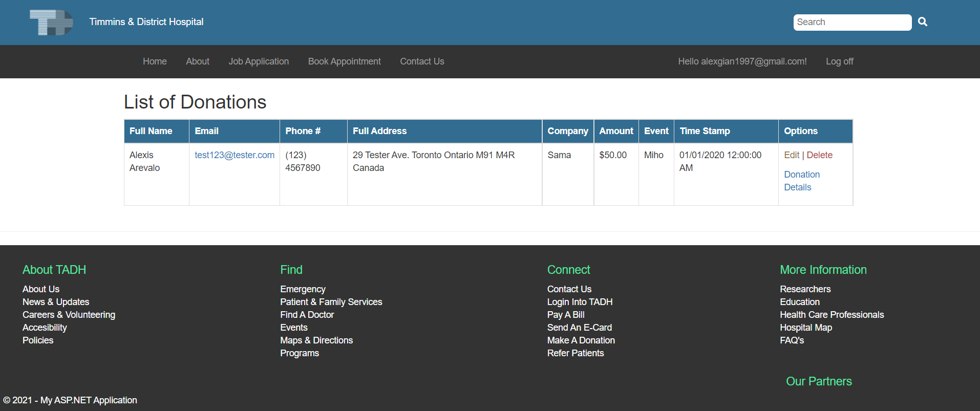Image resolution: width=980 pixels, height=411 pixels.
Task: Click the Pay A Bill link
Action: point(565,315)
